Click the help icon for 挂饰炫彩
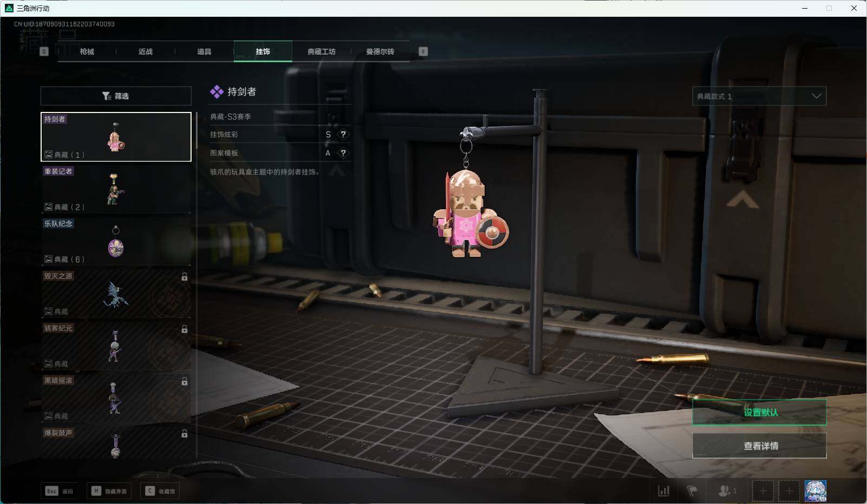Viewport: 867px width, 504px height. point(343,135)
